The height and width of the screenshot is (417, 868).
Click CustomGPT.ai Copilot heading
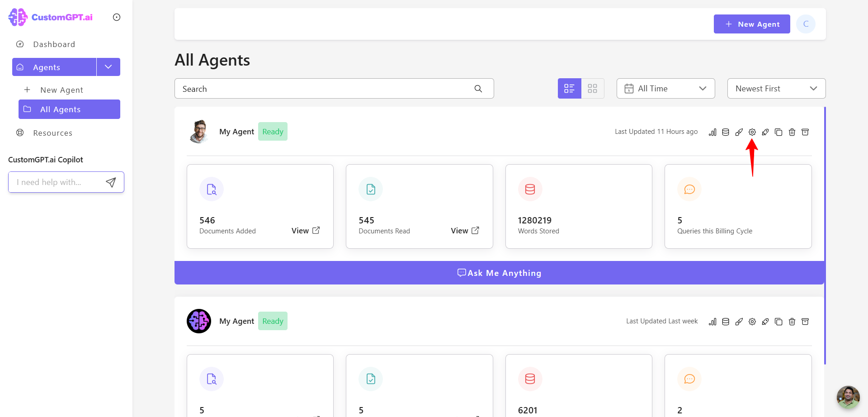coord(46,160)
